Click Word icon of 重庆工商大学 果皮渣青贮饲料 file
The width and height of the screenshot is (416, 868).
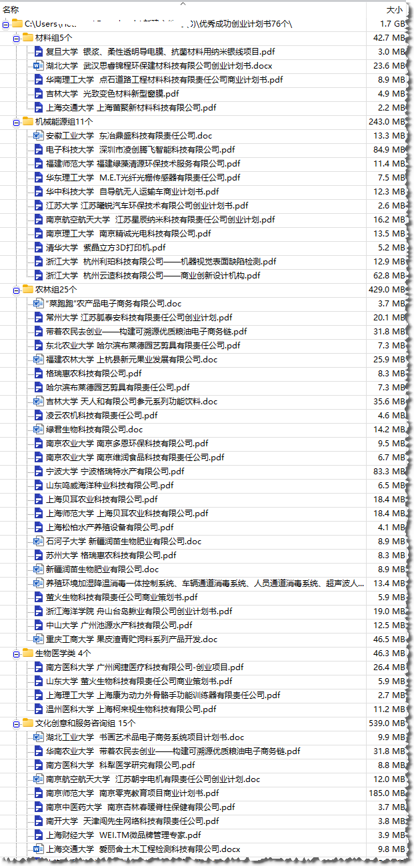tap(38, 639)
